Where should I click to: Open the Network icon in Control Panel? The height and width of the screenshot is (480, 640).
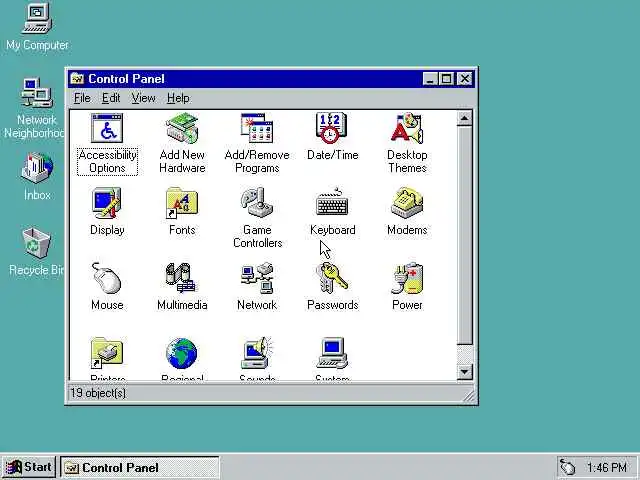[257, 278]
